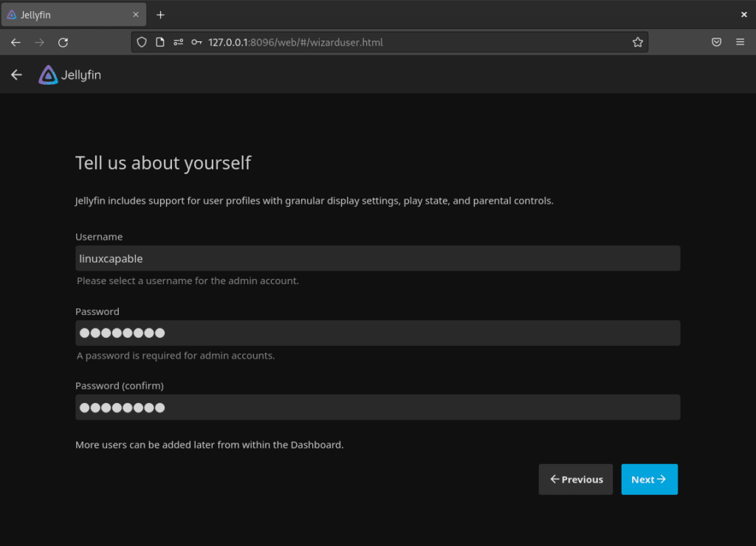
Task: Reload the current page
Action: tap(63, 42)
